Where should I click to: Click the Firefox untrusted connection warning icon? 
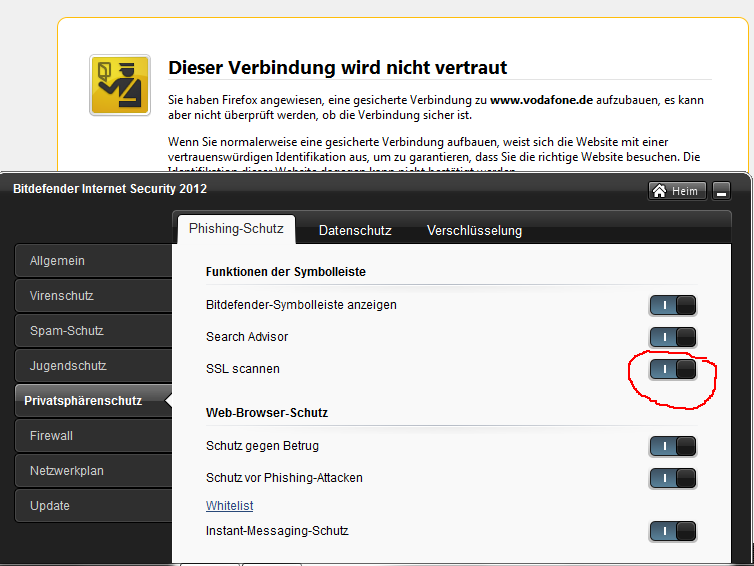tap(120, 85)
